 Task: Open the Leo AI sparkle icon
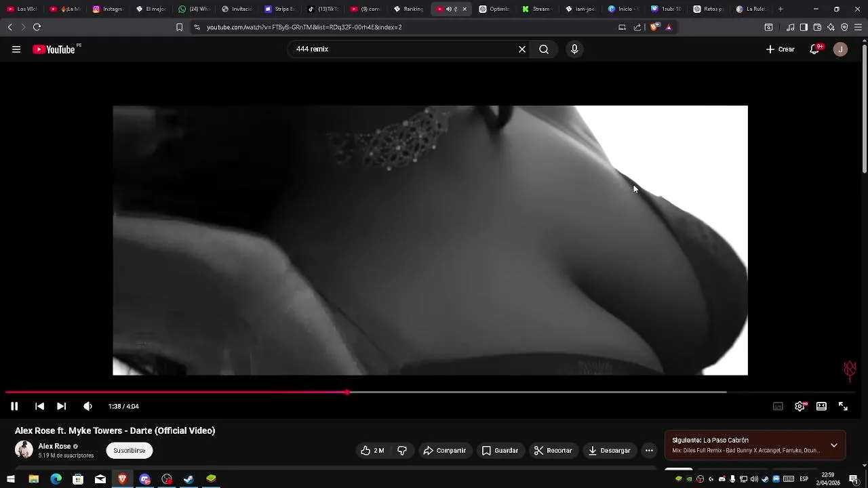click(x=831, y=27)
